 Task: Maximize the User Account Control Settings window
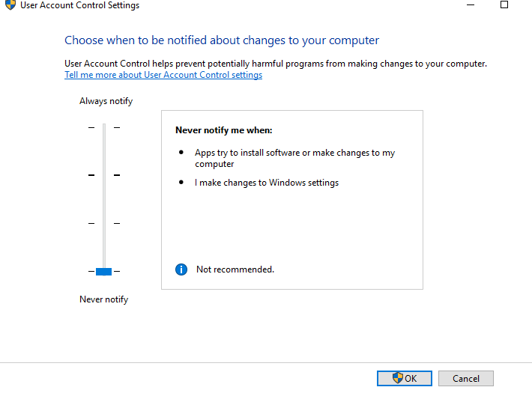click(x=504, y=4)
